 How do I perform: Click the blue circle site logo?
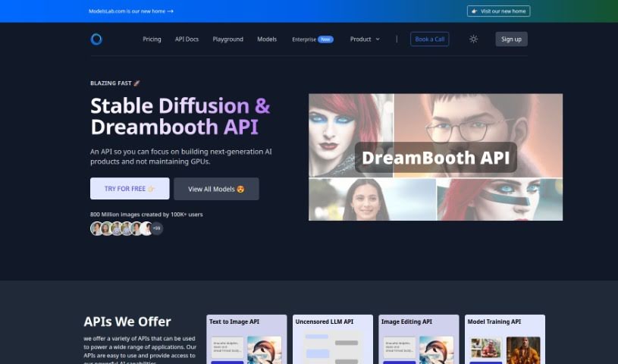pyautogui.click(x=96, y=39)
